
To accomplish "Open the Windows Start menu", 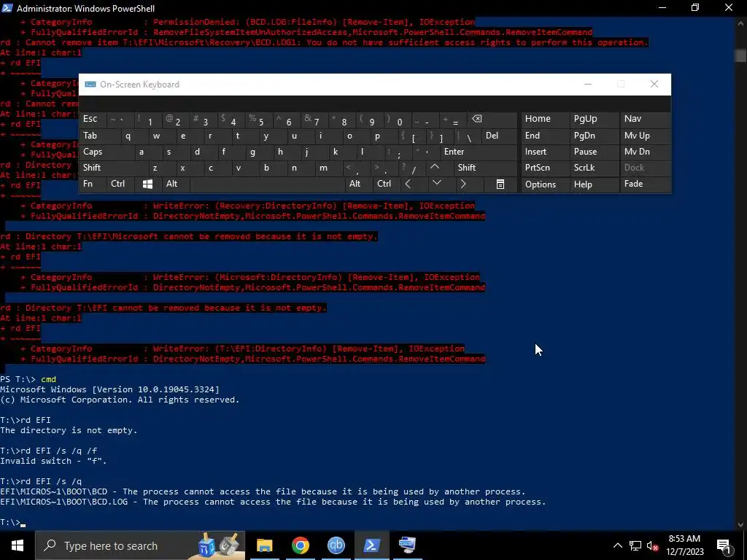I will (x=18, y=545).
